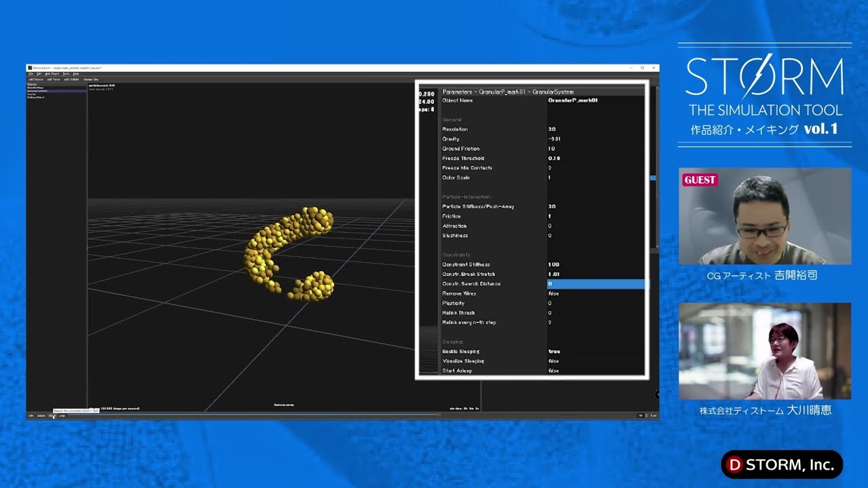Select the Freeze Min Contacts value
Screen dimensions: 868x488
click(597, 168)
